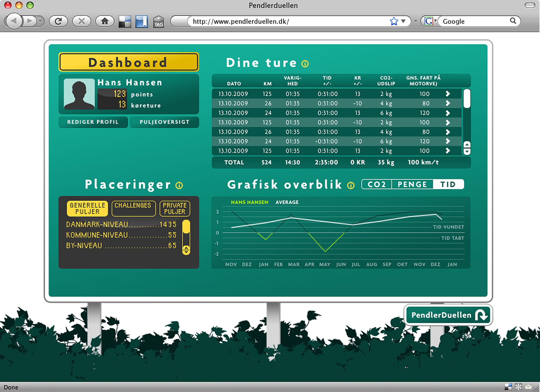This screenshot has height=392, width=540.
Task: Click the stop loading X button
Action: point(81,21)
